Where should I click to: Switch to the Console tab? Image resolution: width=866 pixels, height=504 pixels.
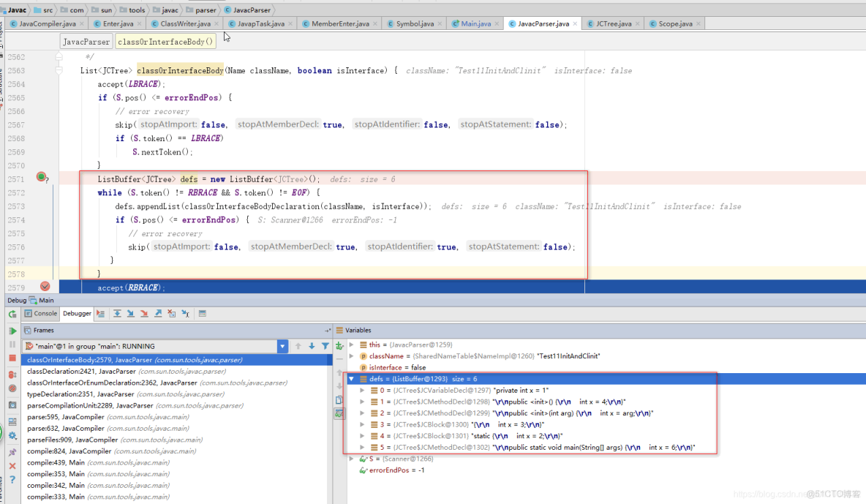coord(40,313)
